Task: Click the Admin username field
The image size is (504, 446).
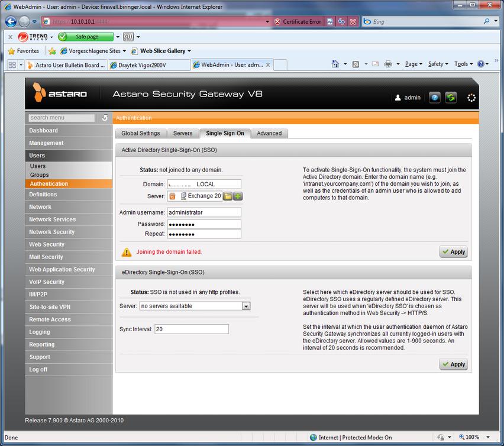Action: pos(204,212)
